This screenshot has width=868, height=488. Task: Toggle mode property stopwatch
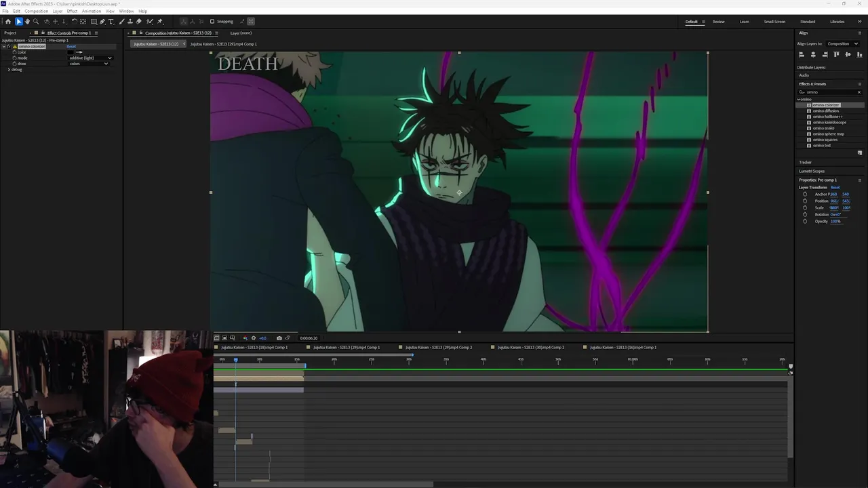coord(14,58)
